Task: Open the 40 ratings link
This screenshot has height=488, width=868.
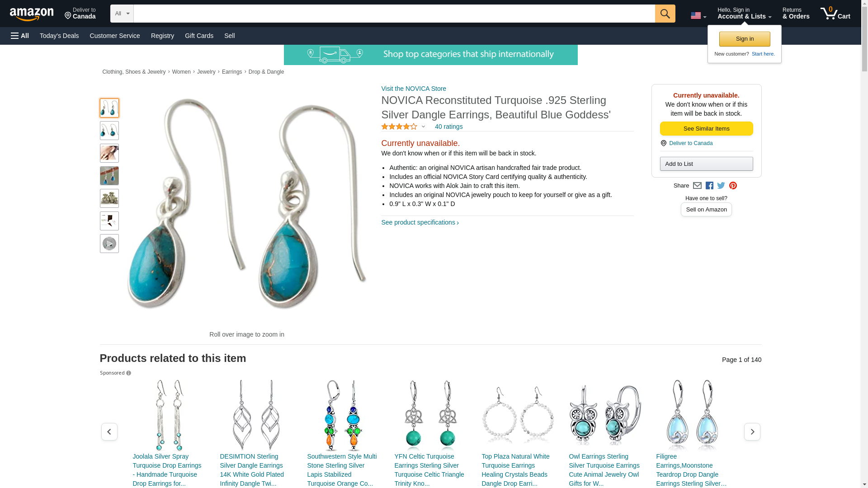Action: pos(448,127)
